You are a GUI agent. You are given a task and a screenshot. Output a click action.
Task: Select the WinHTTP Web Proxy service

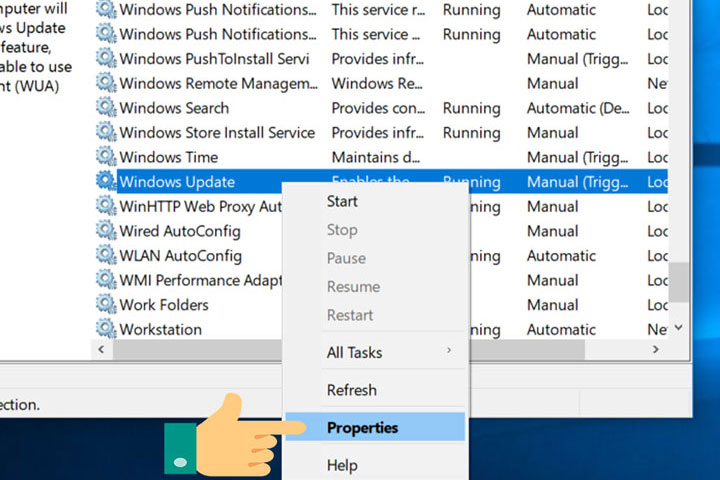click(201, 207)
